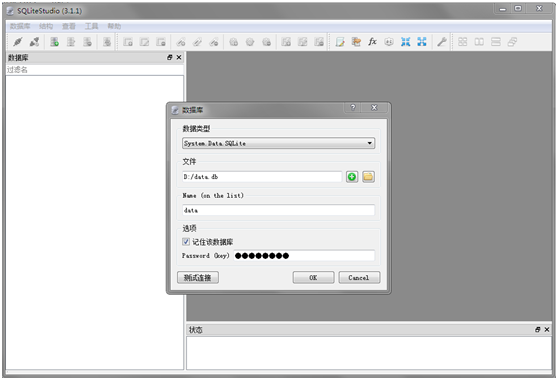Click the tile windows side-by-side icon
Image resolution: width=558 pixels, height=380 pixels.
click(x=479, y=42)
